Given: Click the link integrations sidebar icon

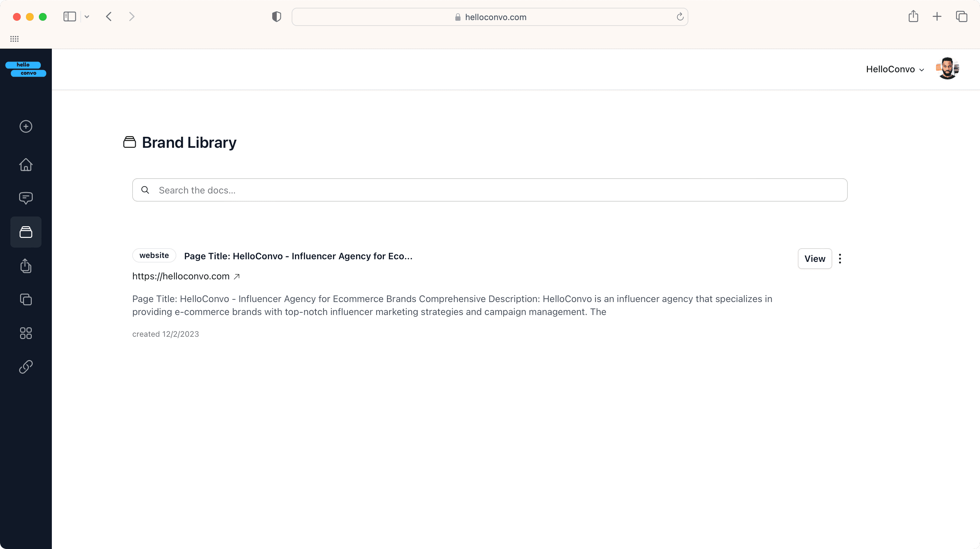Looking at the screenshot, I should coord(26,367).
